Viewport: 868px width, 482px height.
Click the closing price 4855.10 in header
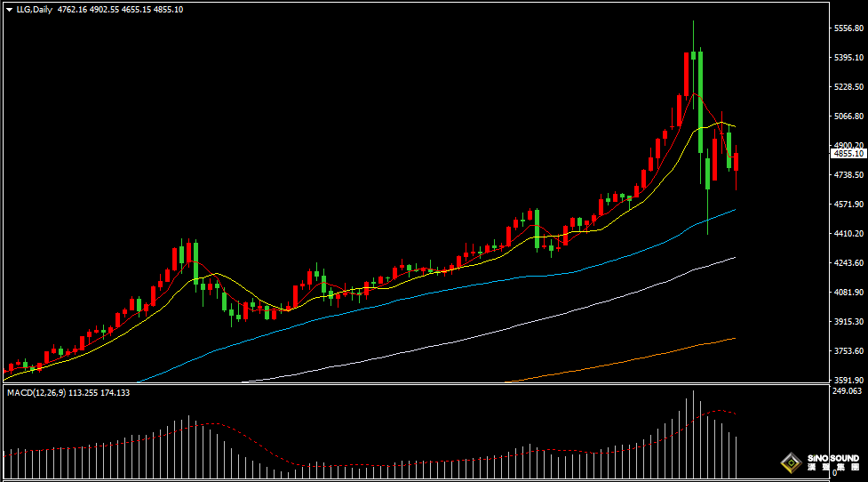169,9
